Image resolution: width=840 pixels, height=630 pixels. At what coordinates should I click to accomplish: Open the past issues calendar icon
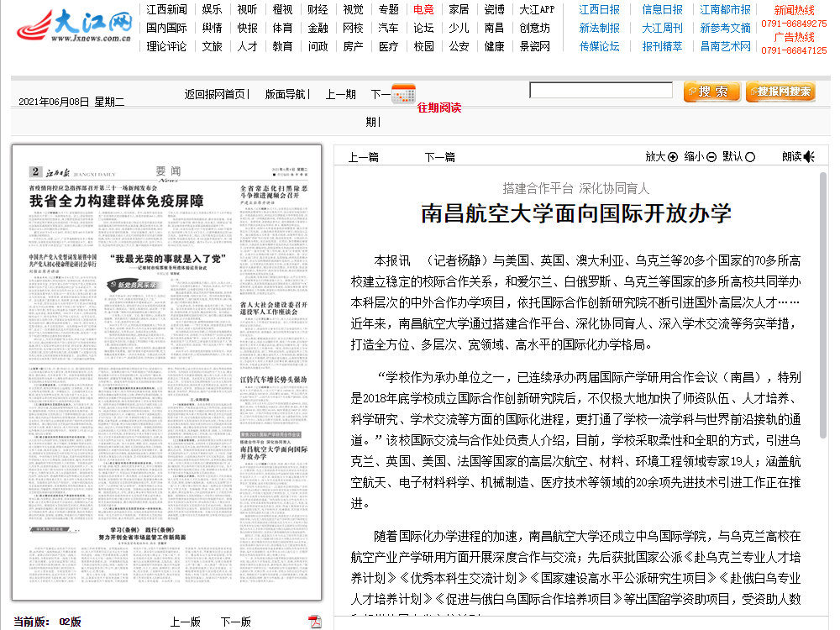tap(404, 94)
